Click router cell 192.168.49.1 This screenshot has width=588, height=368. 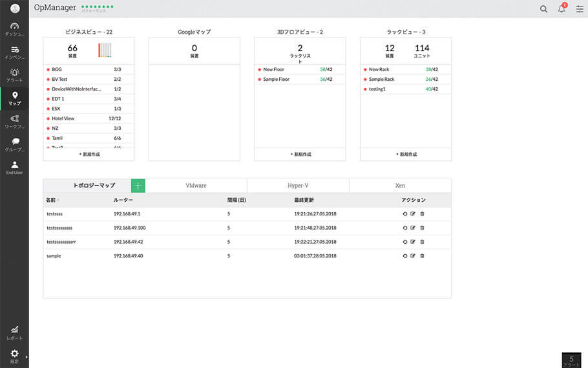(127, 214)
